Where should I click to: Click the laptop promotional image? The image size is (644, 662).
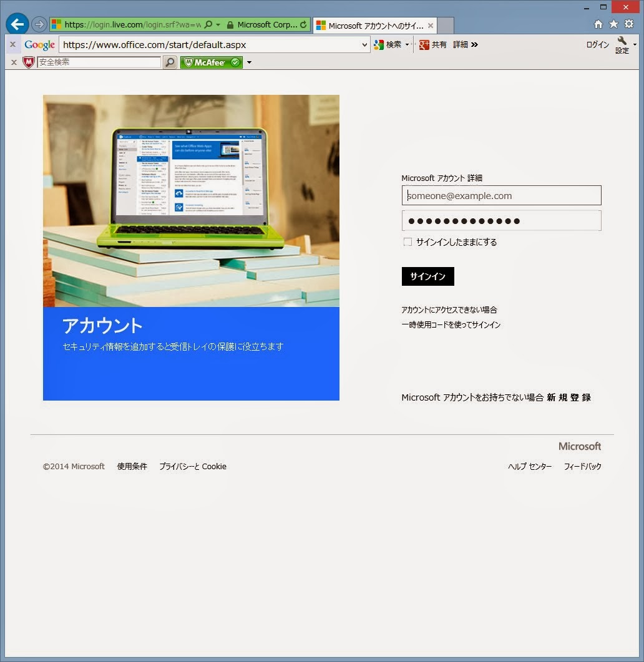tap(191, 201)
